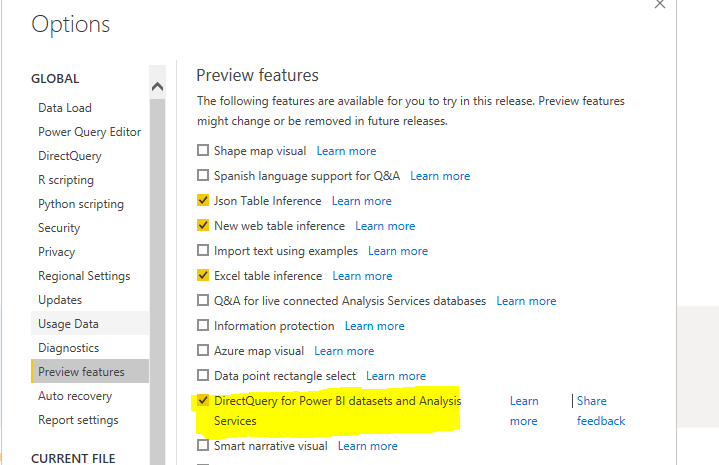This screenshot has width=719, height=465.
Task: Uncheck New web table inference
Action: click(x=203, y=225)
